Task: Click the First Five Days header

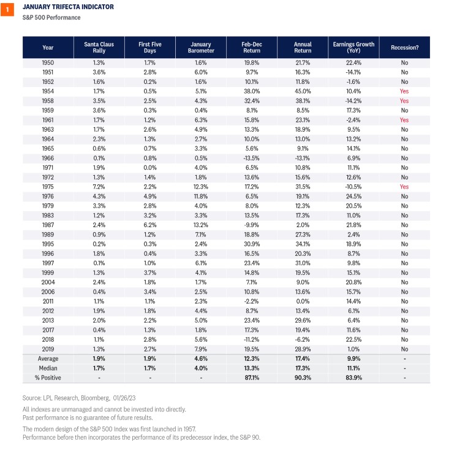Action: coord(150,47)
